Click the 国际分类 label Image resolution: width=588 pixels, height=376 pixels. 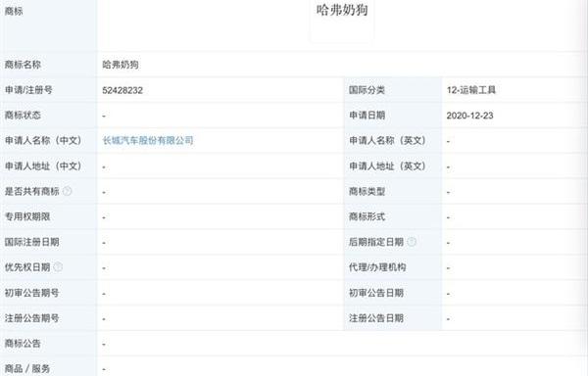point(367,90)
